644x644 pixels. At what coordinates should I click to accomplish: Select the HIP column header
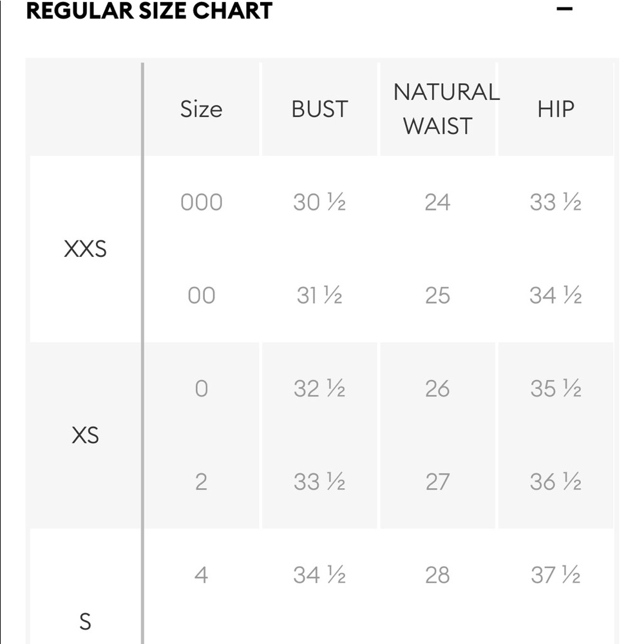pos(555,109)
